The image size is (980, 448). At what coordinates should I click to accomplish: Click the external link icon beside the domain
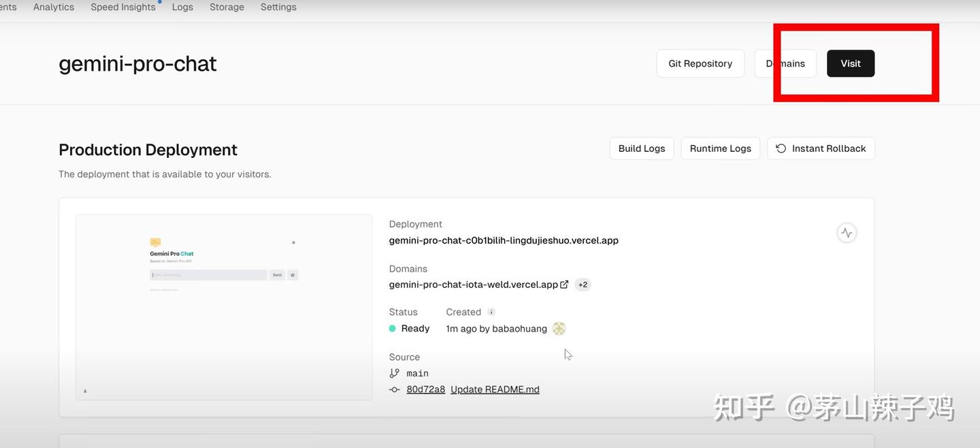(x=563, y=284)
